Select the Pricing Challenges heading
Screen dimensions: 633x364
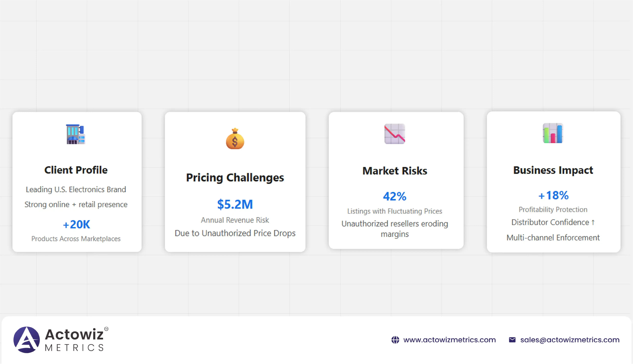pyautogui.click(x=235, y=177)
